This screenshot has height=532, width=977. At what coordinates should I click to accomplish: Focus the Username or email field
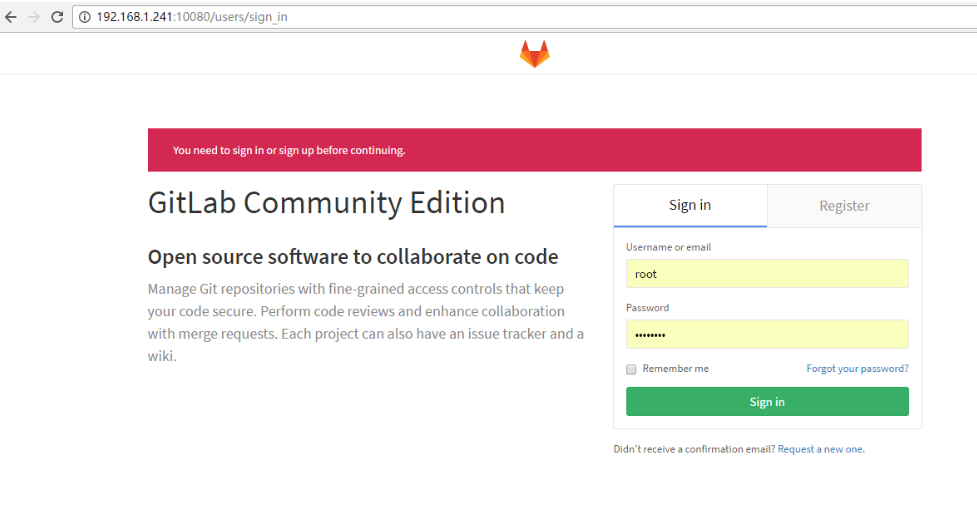coord(767,273)
